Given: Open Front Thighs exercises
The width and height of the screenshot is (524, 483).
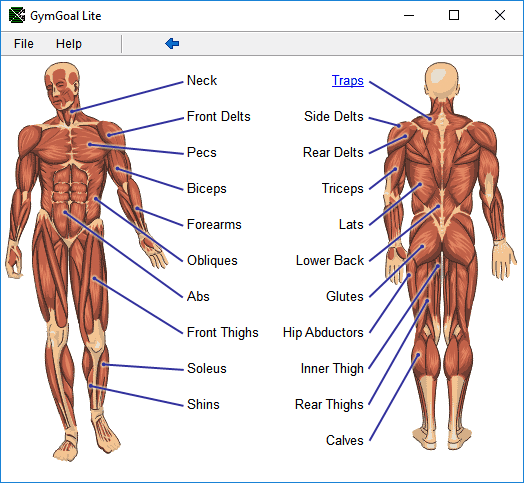Looking at the screenshot, I should (x=223, y=333).
